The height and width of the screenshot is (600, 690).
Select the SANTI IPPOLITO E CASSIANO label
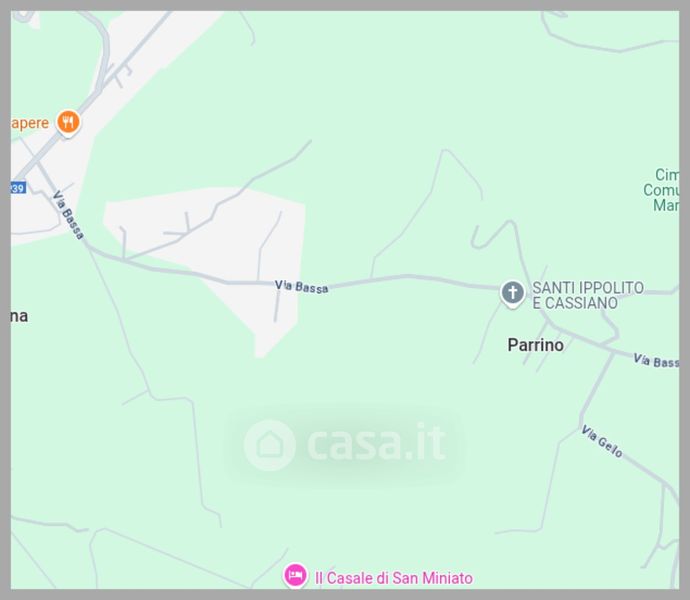tap(588, 295)
